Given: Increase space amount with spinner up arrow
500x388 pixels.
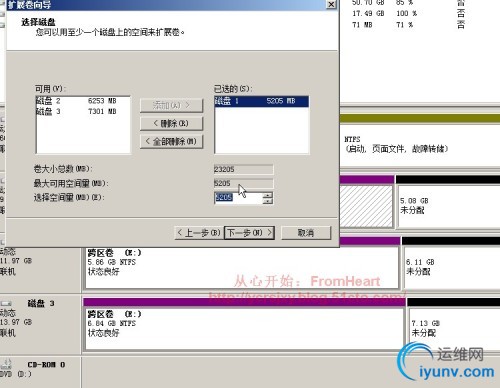Looking at the screenshot, I should (x=268, y=195).
